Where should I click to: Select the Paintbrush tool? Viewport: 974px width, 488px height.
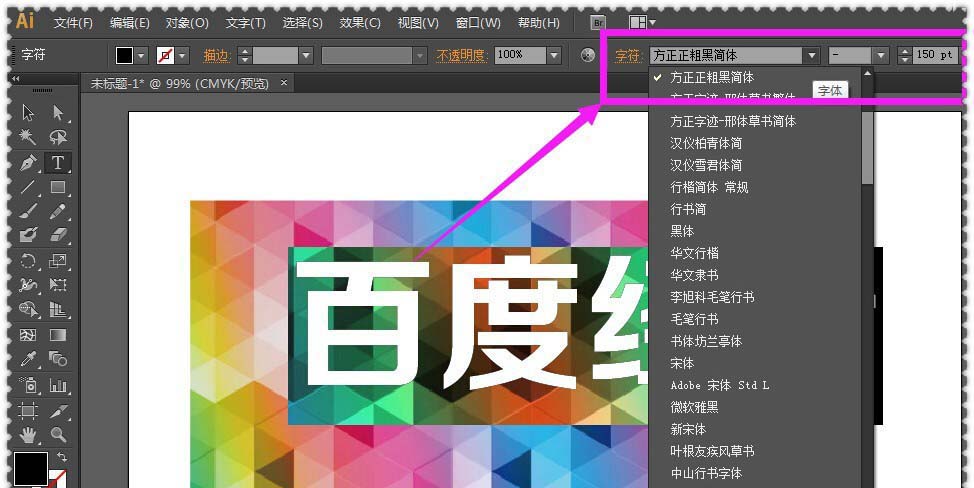click(28, 212)
